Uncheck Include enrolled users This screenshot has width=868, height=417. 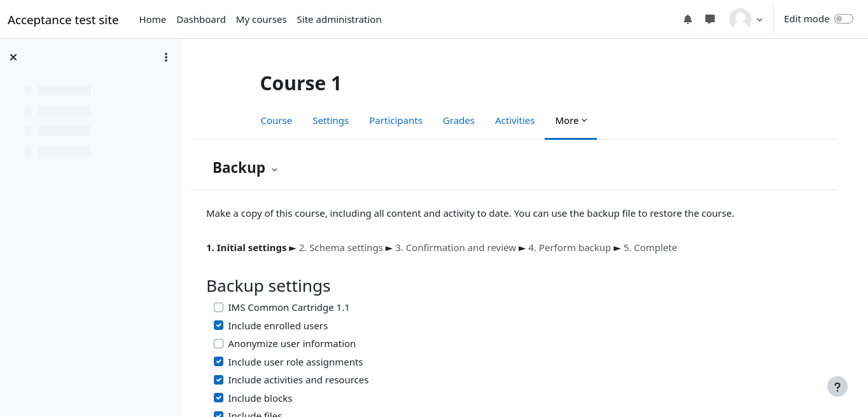click(x=219, y=325)
